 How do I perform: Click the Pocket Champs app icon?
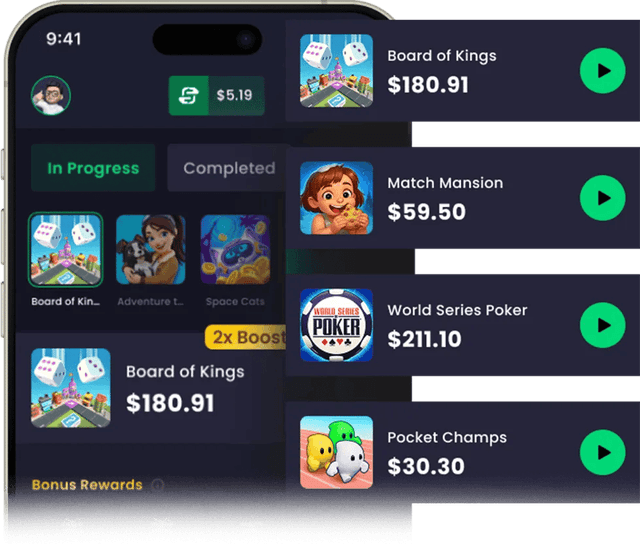(336, 453)
